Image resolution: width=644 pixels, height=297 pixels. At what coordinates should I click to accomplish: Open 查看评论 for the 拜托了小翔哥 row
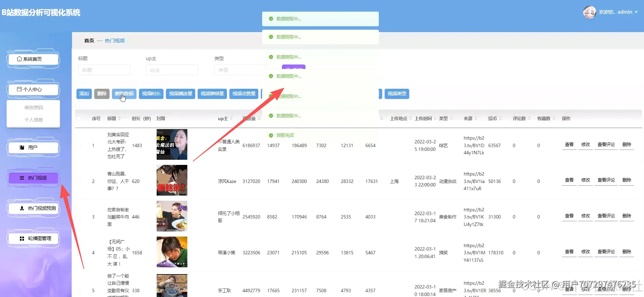pos(606,216)
